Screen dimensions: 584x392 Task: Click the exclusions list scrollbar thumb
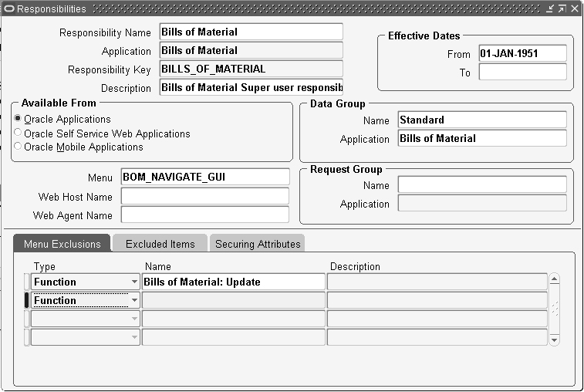[x=554, y=309]
